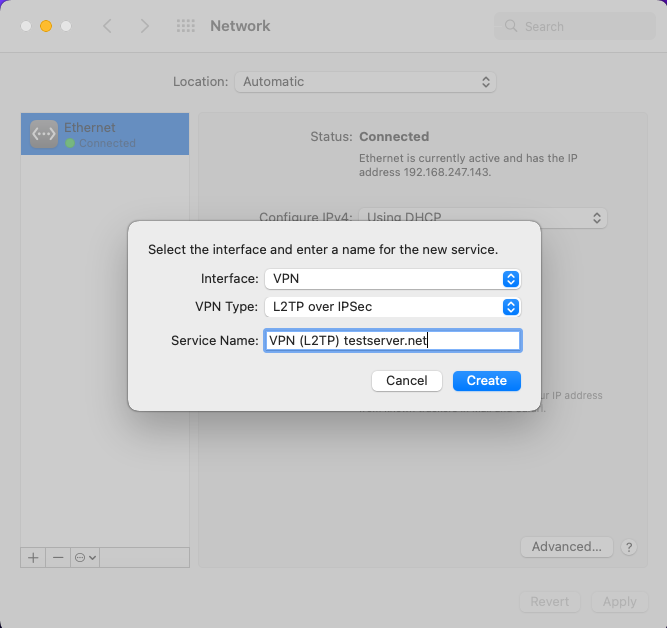
Task: Add a service with the plus button
Action: 33,557
